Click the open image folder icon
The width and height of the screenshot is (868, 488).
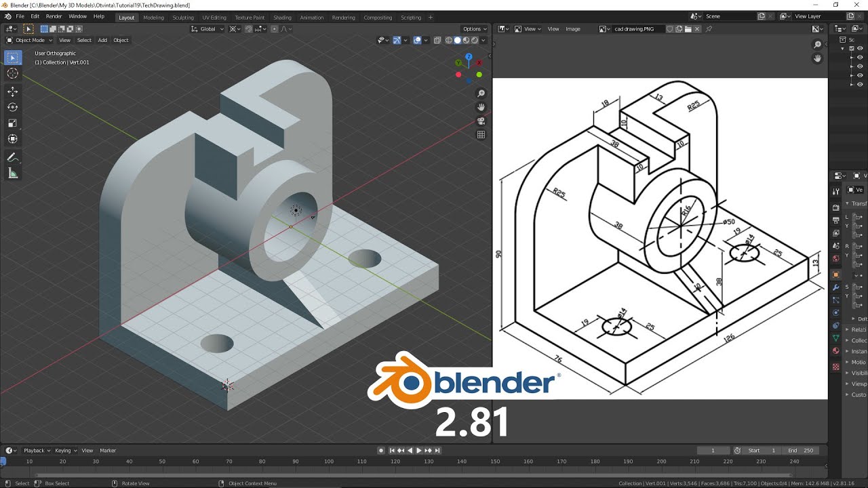click(688, 29)
